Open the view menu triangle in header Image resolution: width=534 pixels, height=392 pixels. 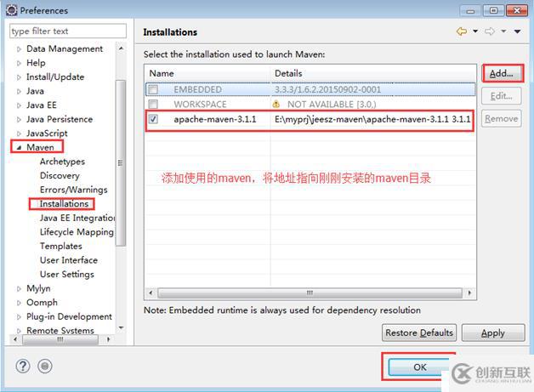[517, 31]
